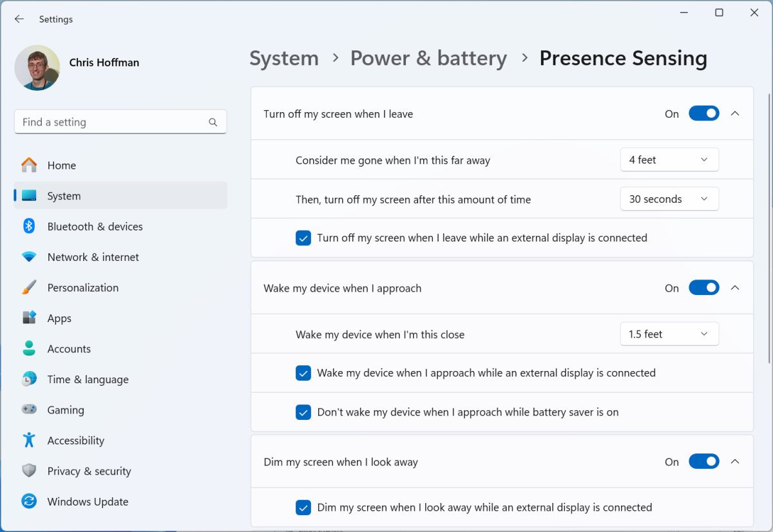Click the Accessibility figure icon
Viewport: 773px width, 532px height.
[x=29, y=440]
